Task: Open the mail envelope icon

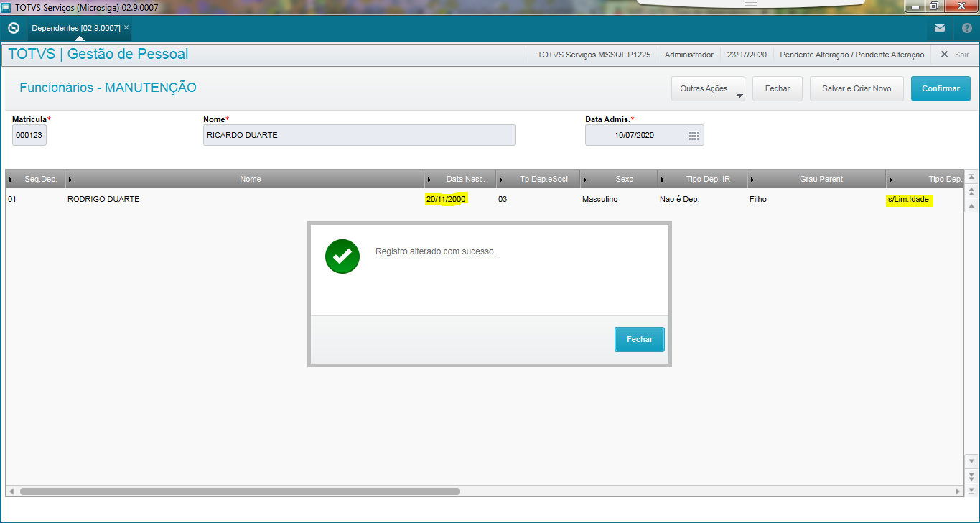Action: coord(940,28)
